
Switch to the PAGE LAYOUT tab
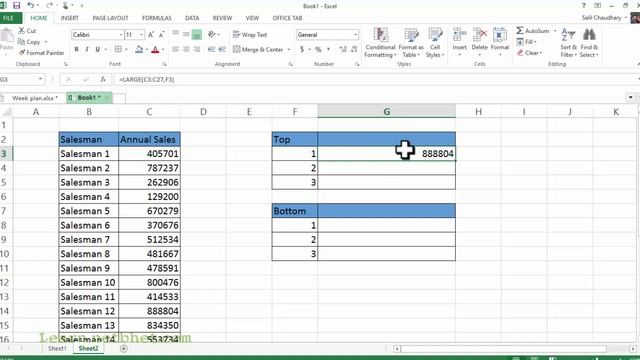[x=110, y=18]
